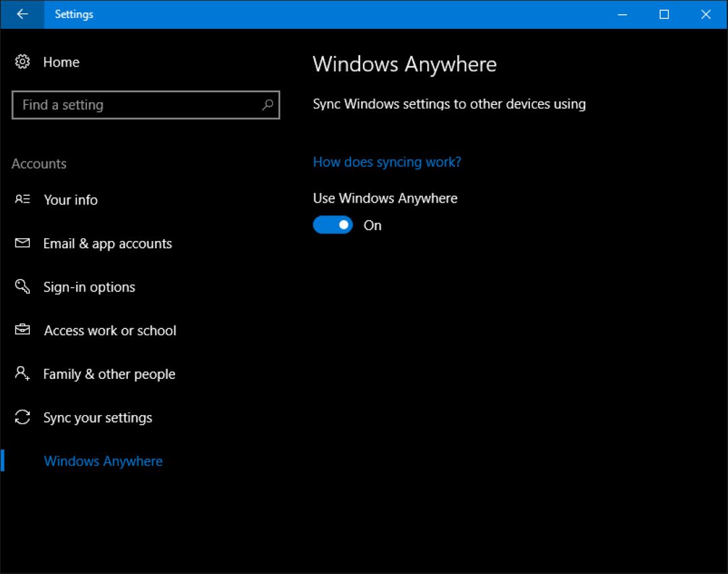The width and height of the screenshot is (728, 574).
Task: Click the Your info person icon
Action: click(22, 200)
